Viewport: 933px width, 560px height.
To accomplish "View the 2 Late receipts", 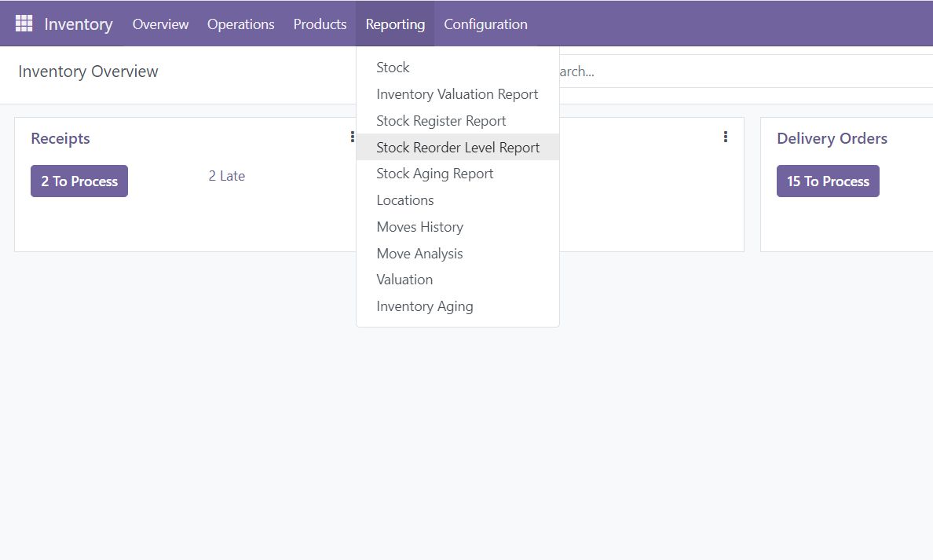I will point(226,176).
